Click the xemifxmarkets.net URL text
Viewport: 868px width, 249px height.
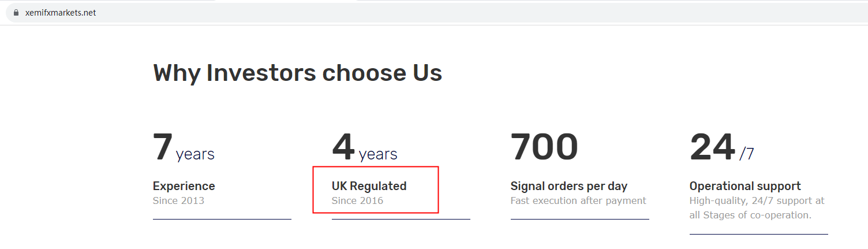[60, 13]
